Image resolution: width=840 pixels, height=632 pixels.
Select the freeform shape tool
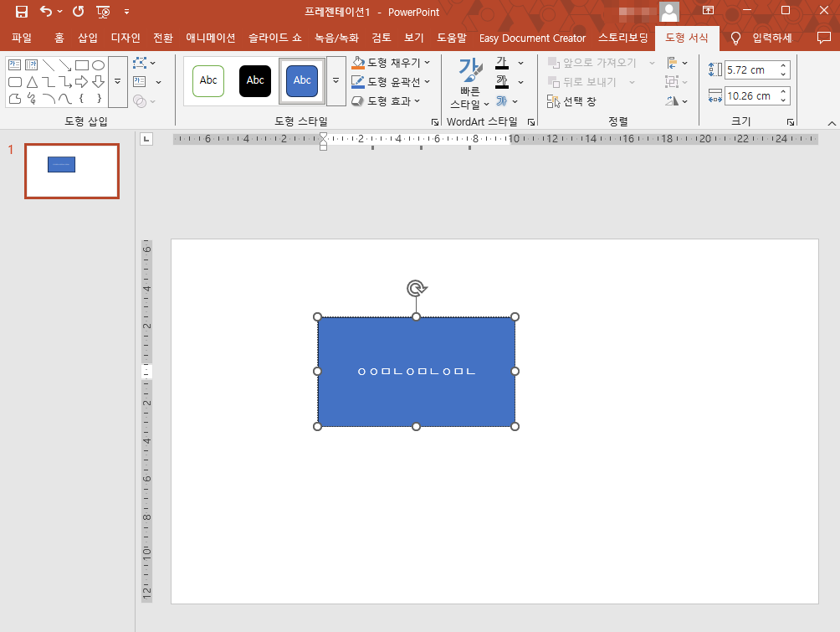coord(15,98)
